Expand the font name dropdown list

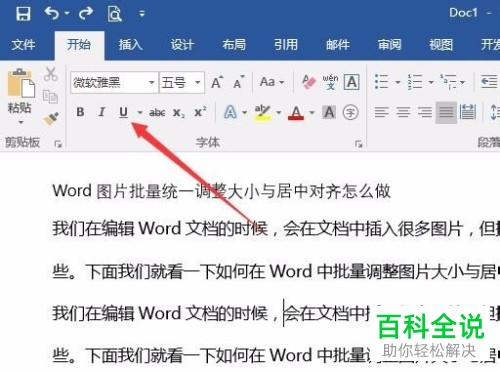tap(152, 82)
